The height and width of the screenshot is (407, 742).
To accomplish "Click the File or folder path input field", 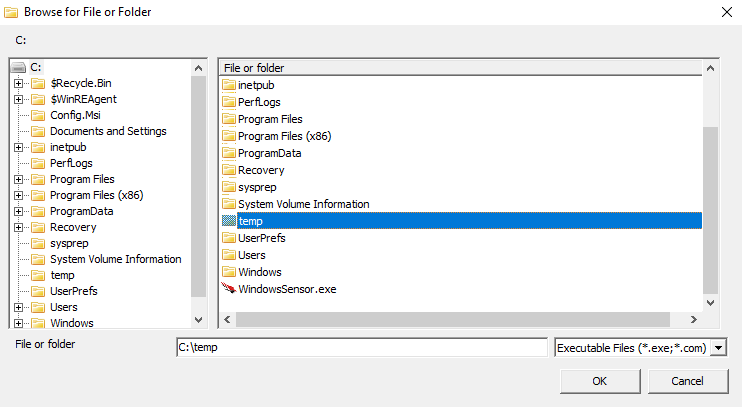I will (x=362, y=347).
